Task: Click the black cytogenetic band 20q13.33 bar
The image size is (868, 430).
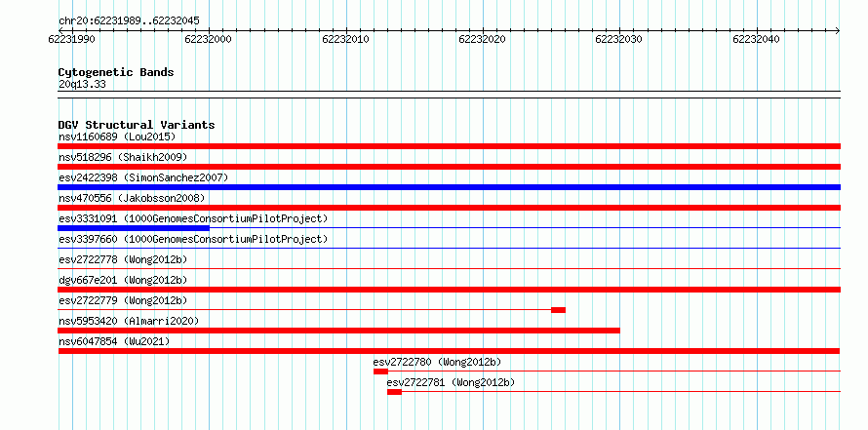Action: [x=449, y=95]
